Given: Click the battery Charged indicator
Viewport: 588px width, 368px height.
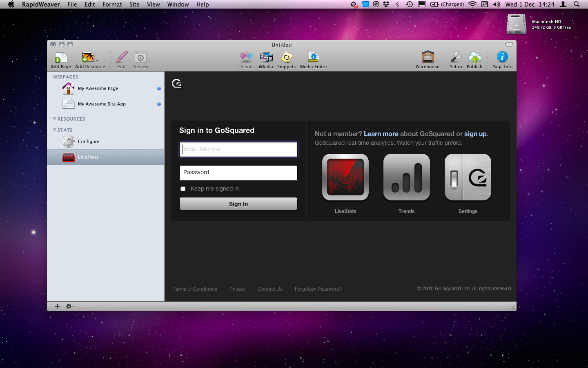Looking at the screenshot, I should point(447,4).
